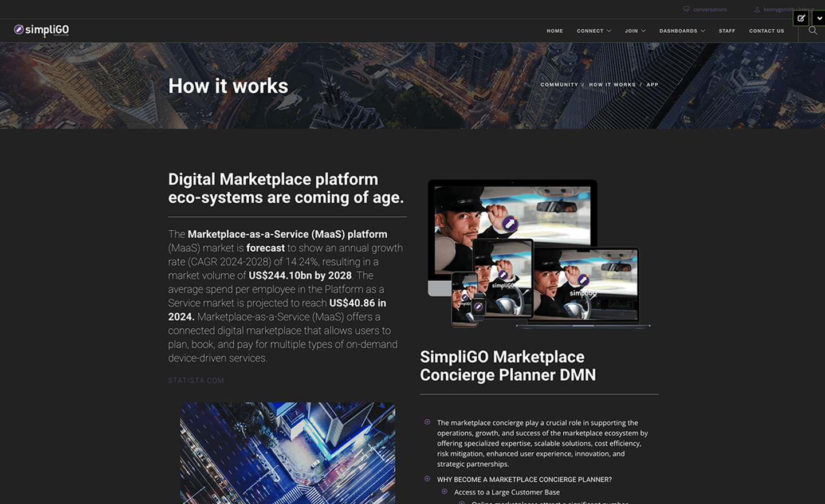This screenshot has width=825, height=504.
Task: Expand the CONNECT dropdown chevron
Action: pyautogui.click(x=609, y=31)
